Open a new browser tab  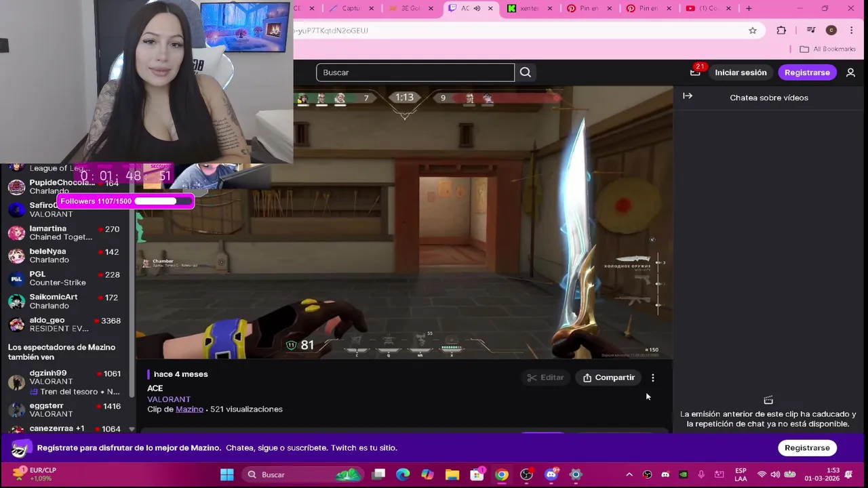point(749,8)
